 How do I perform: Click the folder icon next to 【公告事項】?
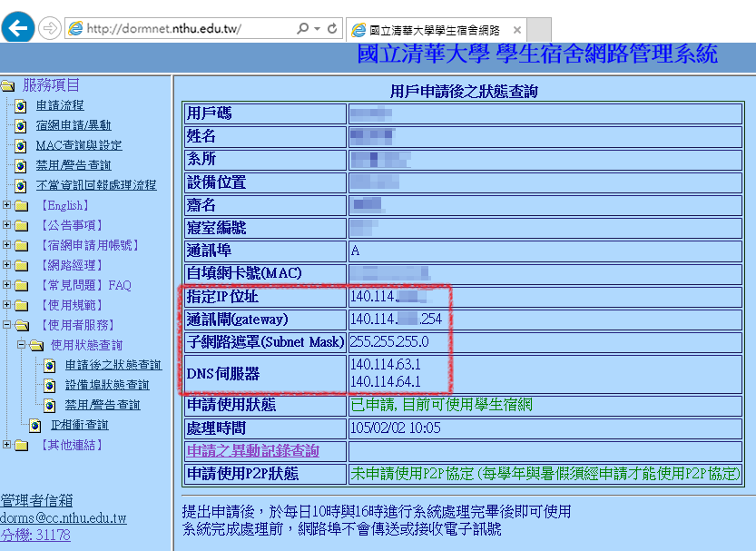pos(22,225)
